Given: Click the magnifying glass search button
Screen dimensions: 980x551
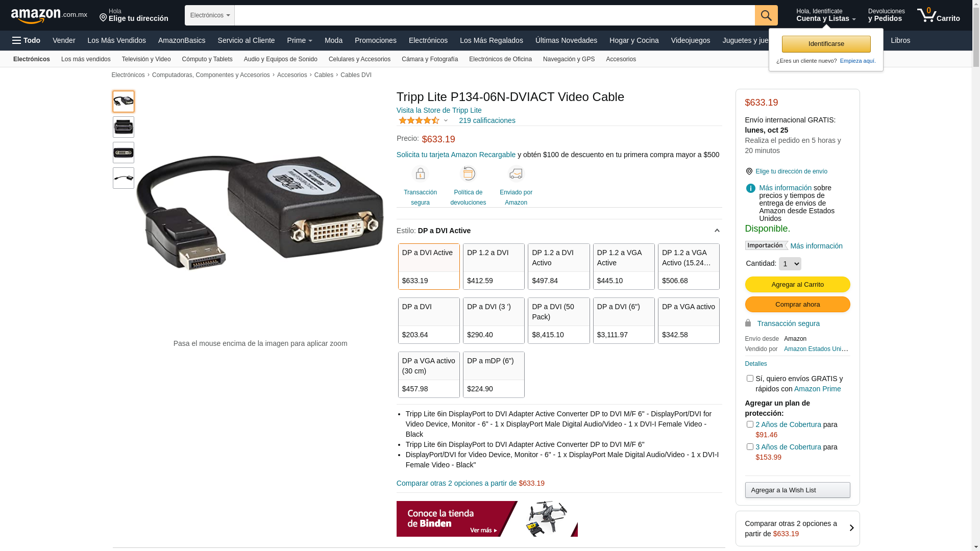Looking at the screenshot, I should pos(766,15).
